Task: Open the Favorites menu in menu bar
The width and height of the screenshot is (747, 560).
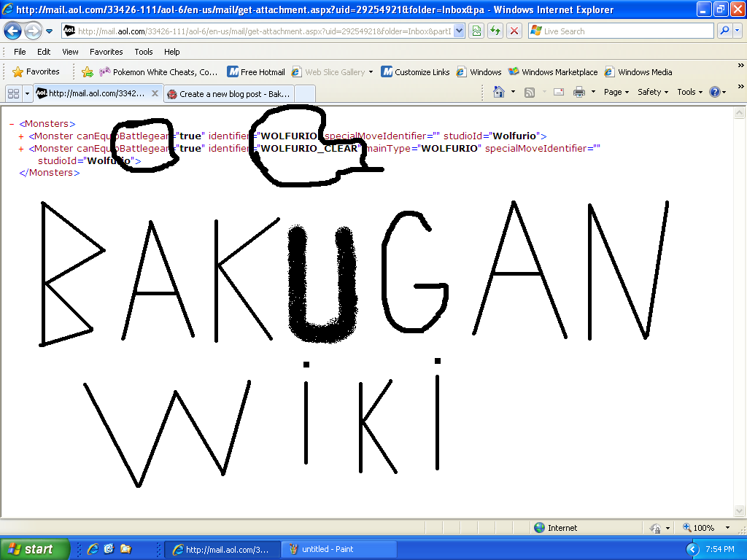Action: [106, 52]
